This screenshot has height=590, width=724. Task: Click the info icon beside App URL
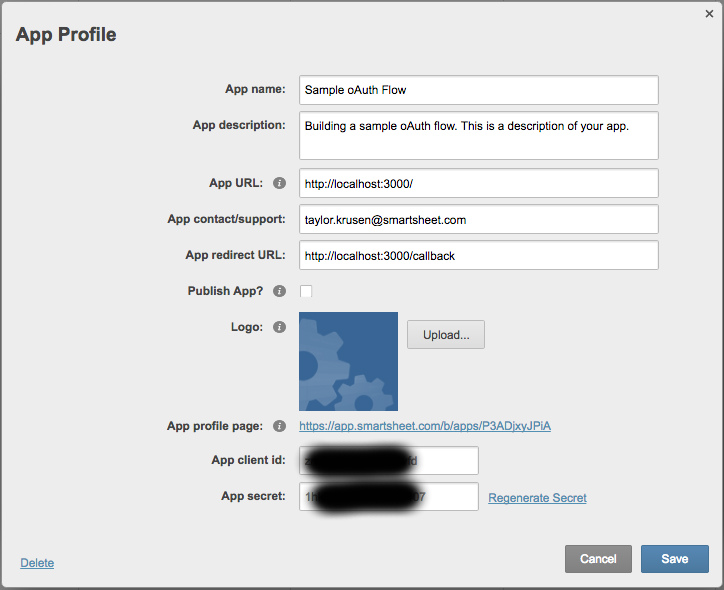280,184
